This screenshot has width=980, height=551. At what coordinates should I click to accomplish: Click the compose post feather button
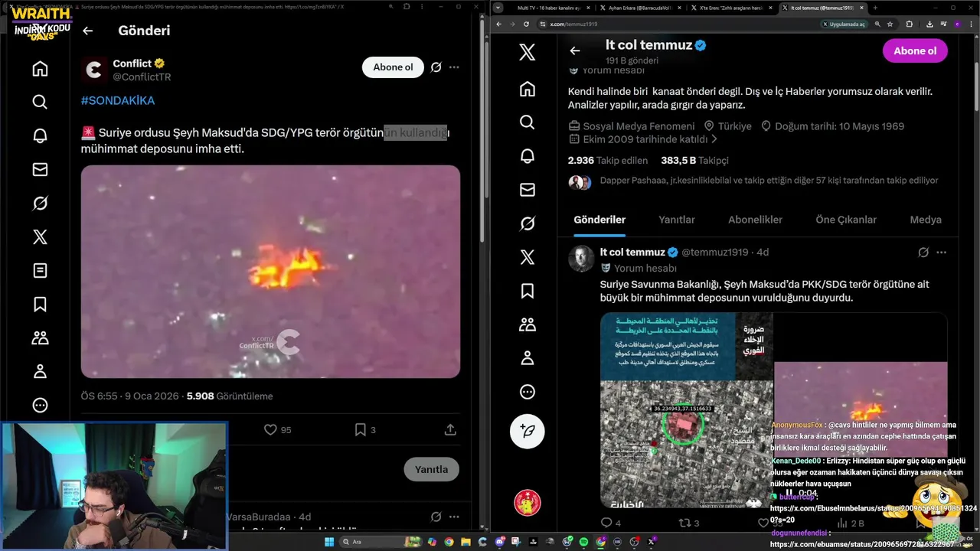(527, 431)
